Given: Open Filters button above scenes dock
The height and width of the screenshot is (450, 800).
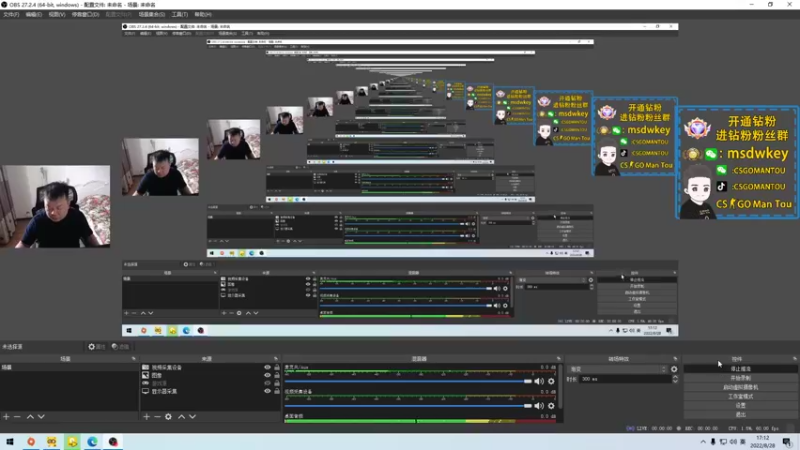Looking at the screenshot, I should coord(120,347).
